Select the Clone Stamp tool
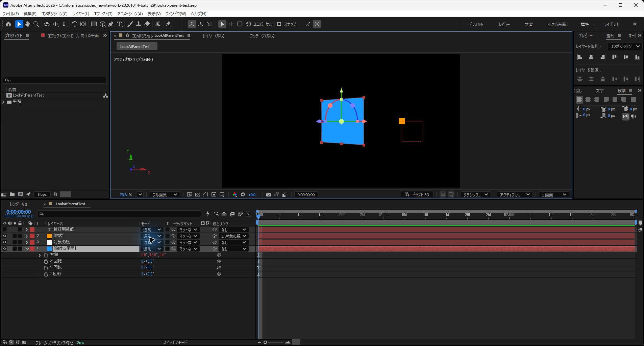 (x=139, y=24)
